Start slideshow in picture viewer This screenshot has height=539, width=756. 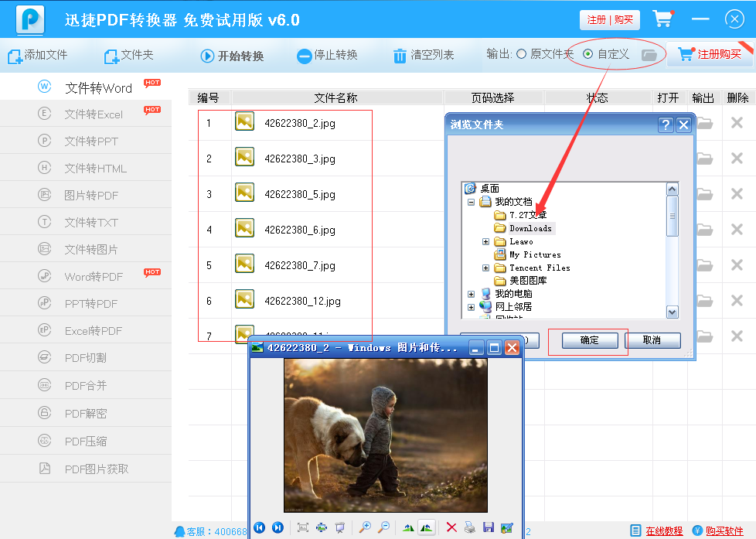click(x=340, y=527)
